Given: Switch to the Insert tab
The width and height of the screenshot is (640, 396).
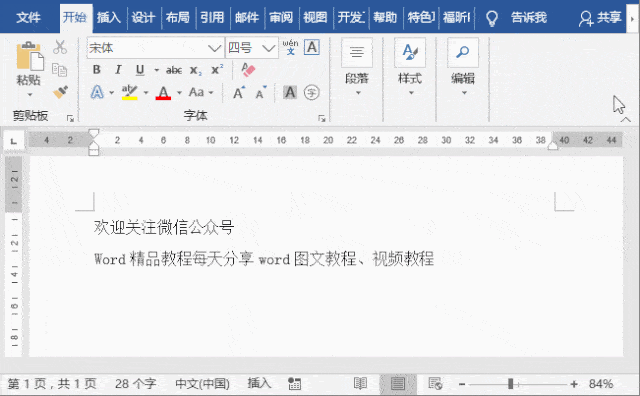Looking at the screenshot, I should [109, 18].
